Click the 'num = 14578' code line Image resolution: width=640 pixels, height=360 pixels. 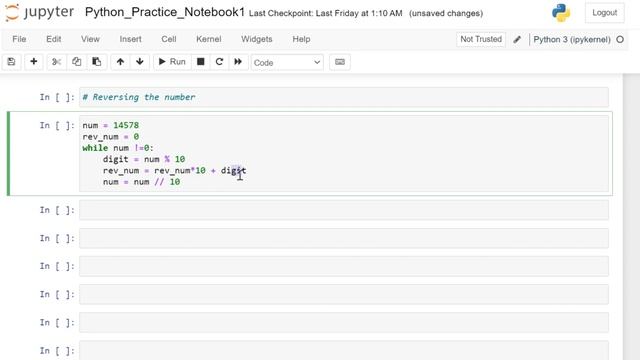(x=111, y=125)
